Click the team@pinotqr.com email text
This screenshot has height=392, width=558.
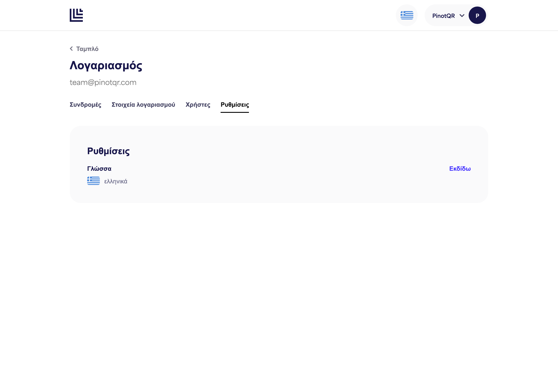tap(103, 82)
